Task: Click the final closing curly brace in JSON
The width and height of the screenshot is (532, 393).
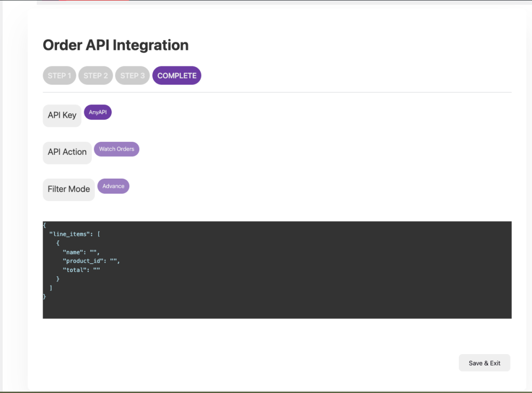Action: click(x=45, y=296)
